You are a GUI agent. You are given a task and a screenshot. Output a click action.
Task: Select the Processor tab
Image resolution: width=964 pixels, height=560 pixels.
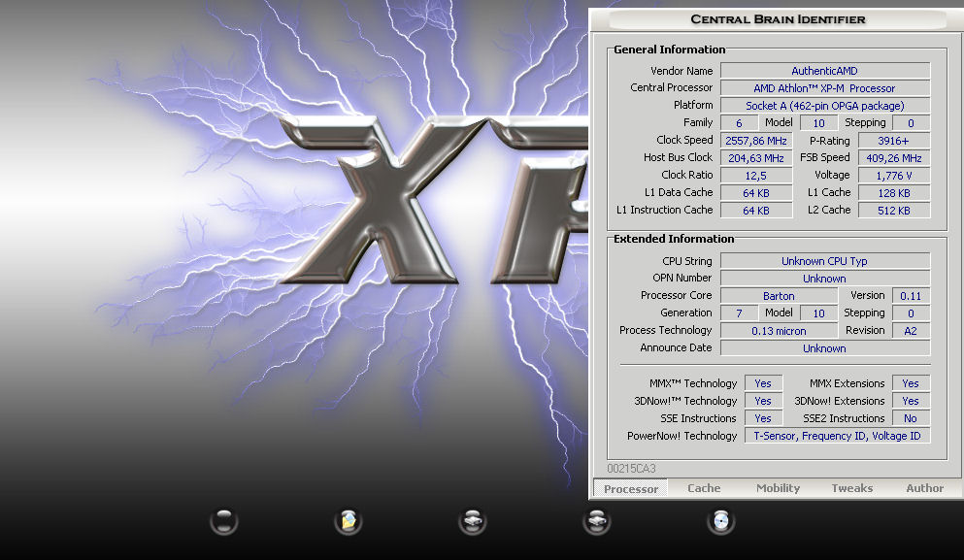pyautogui.click(x=631, y=489)
